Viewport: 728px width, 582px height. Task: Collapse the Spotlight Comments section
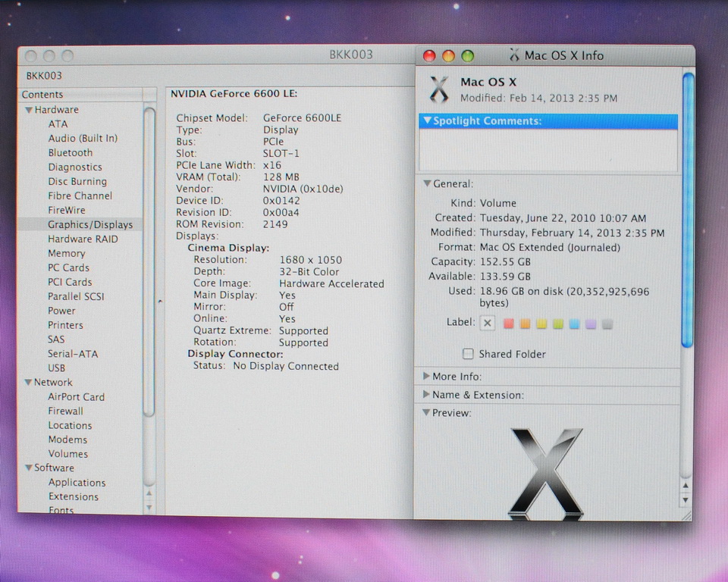tap(427, 120)
